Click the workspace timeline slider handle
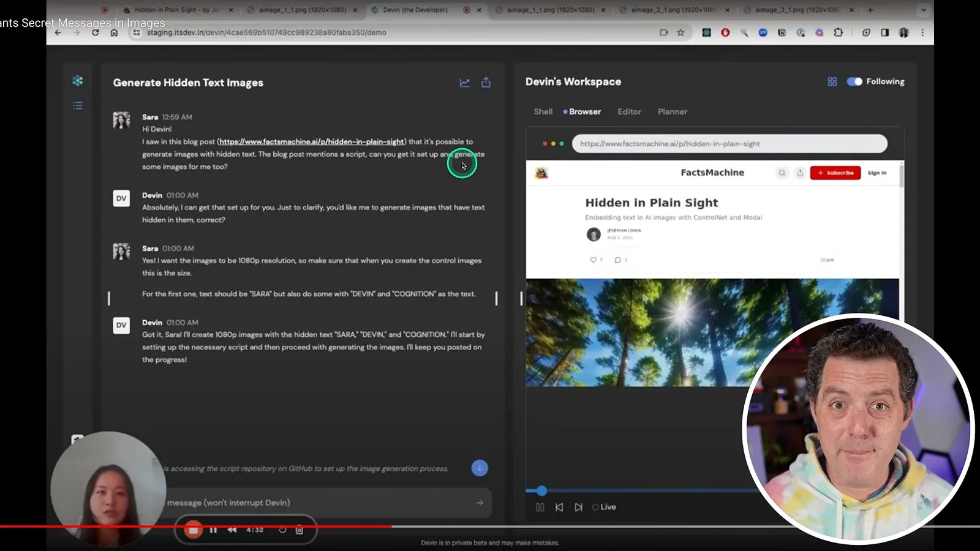 click(x=541, y=490)
